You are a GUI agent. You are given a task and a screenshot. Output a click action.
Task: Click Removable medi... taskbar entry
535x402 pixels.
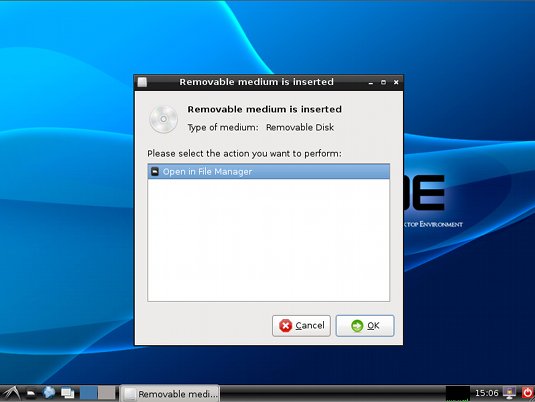(x=170, y=394)
